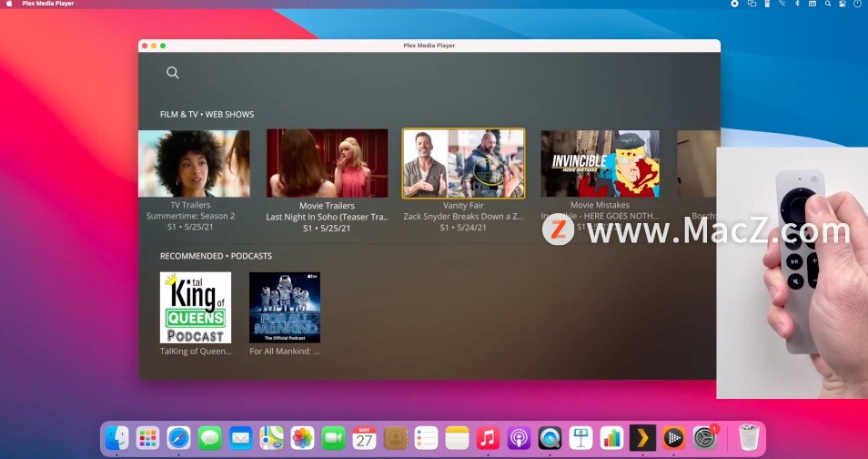Open Calendar showing May 27
This screenshot has width=868, height=459.
[364, 438]
